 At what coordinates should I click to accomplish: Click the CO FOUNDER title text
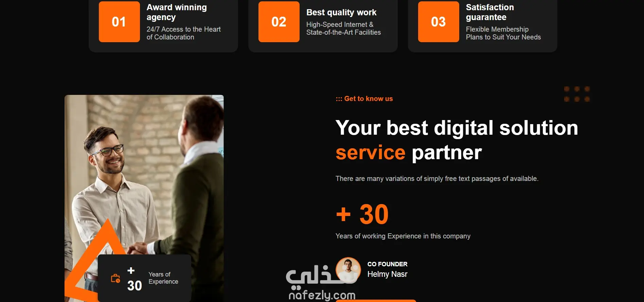(x=387, y=264)
